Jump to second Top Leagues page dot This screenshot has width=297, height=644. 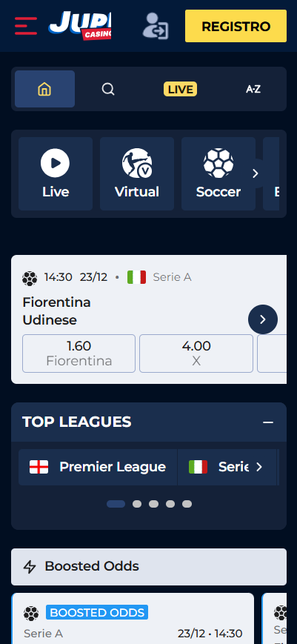coord(137,504)
